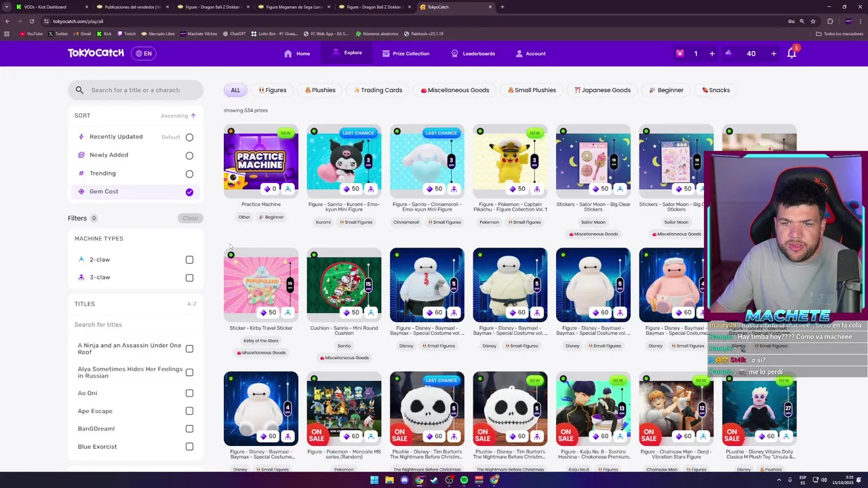868x488 pixels.
Task: Click the prize search field
Action: click(136, 90)
